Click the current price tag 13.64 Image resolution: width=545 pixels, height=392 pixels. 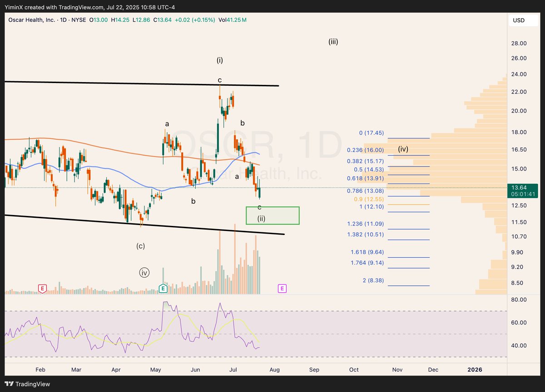click(x=523, y=191)
